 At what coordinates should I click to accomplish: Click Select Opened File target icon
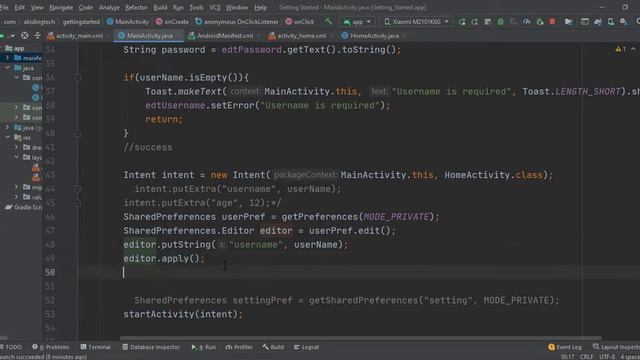[24, 36]
